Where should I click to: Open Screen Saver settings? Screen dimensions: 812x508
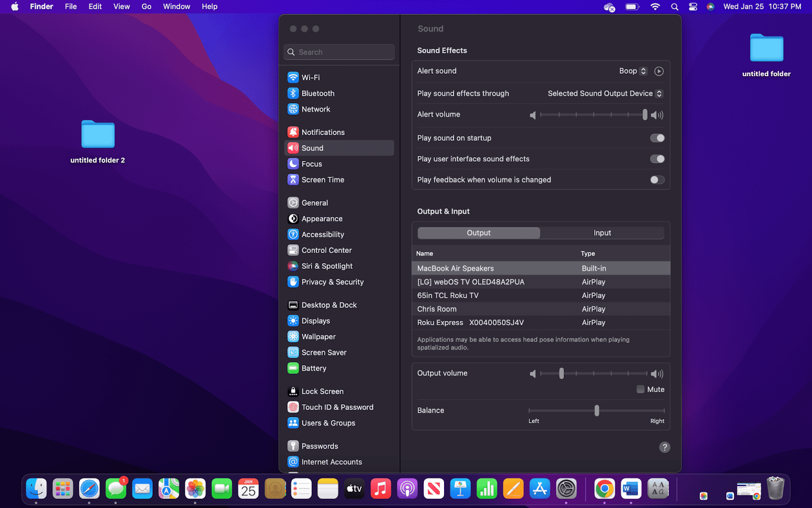[339, 353]
